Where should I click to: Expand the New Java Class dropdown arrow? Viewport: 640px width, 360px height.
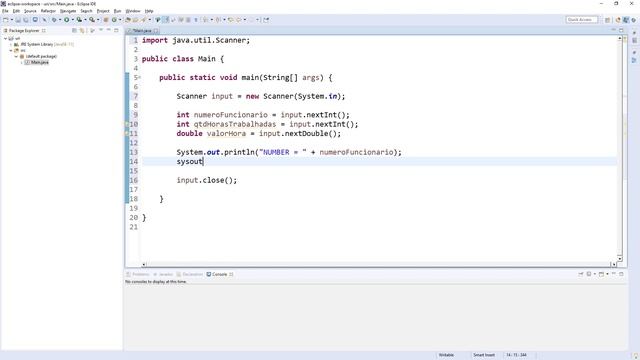click(120, 20)
